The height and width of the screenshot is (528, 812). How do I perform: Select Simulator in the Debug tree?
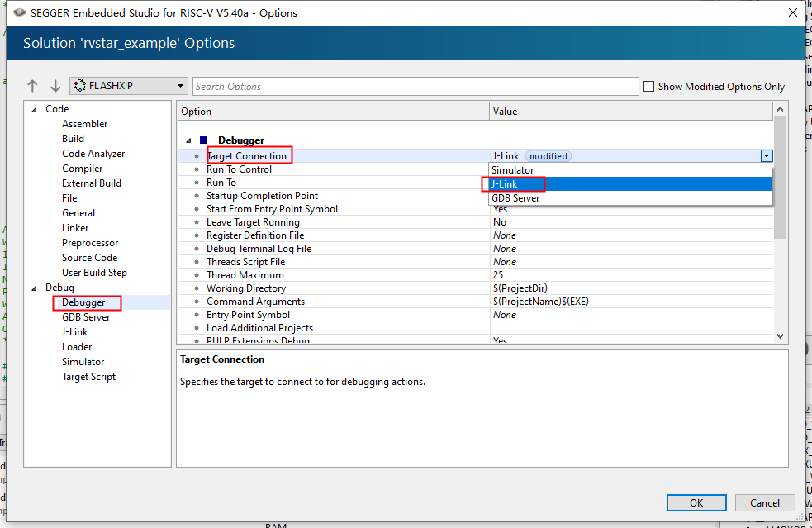point(83,362)
